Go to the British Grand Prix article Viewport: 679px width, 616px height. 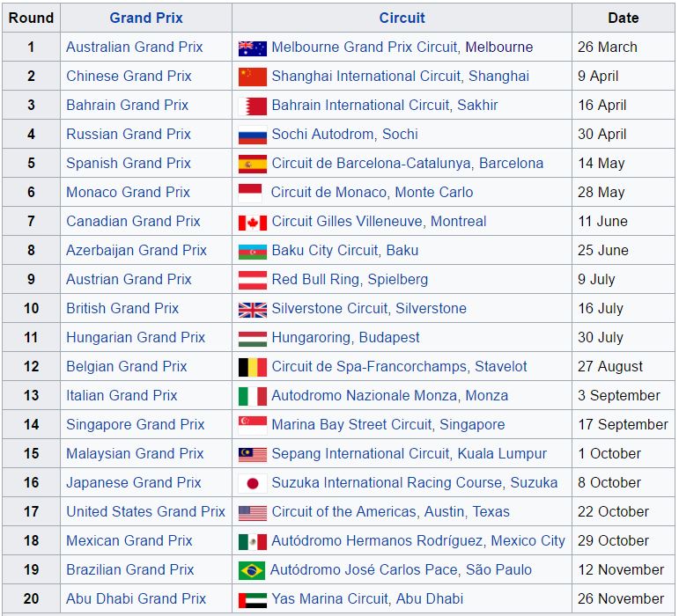click(122, 308)
